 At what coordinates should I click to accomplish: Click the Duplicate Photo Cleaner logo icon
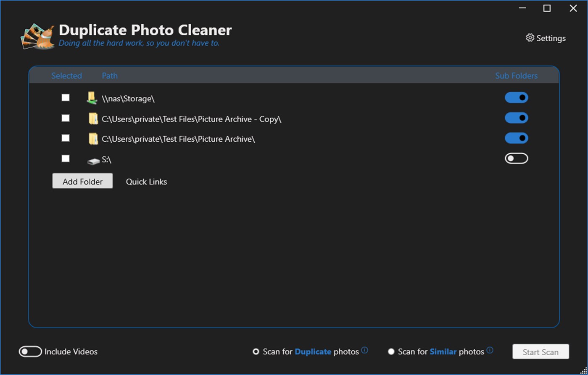click(x=38, y=37)
